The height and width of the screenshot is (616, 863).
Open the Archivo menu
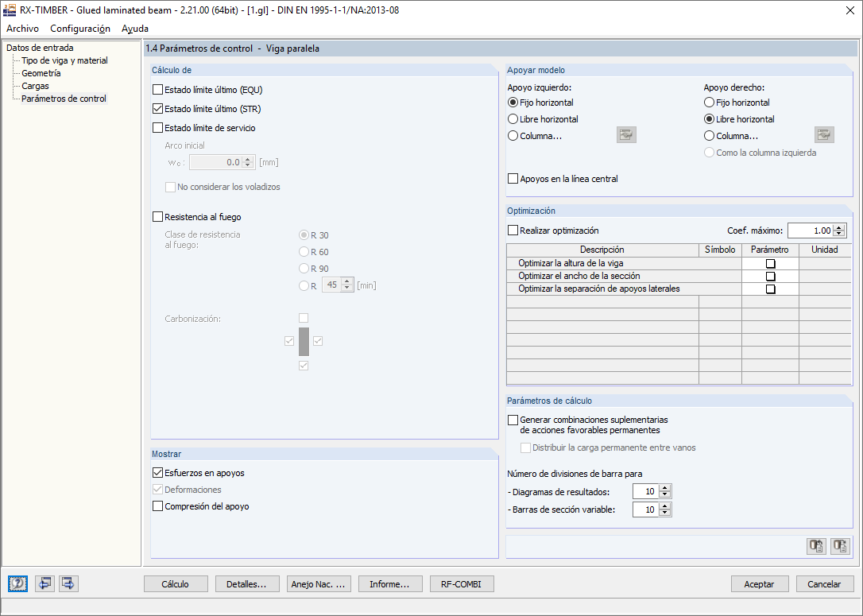[x=22, y=29]
